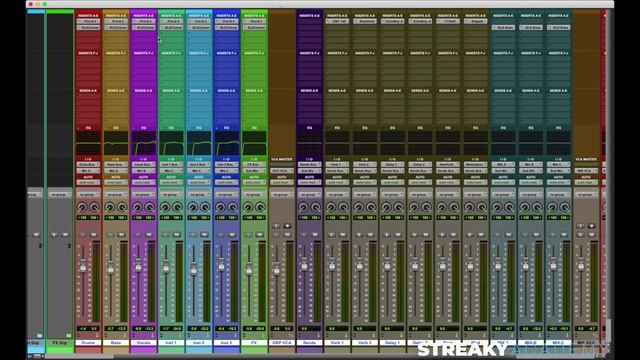640x360 pixels.
Task: Select the Verb 2 track name
Action: (365, 343)
